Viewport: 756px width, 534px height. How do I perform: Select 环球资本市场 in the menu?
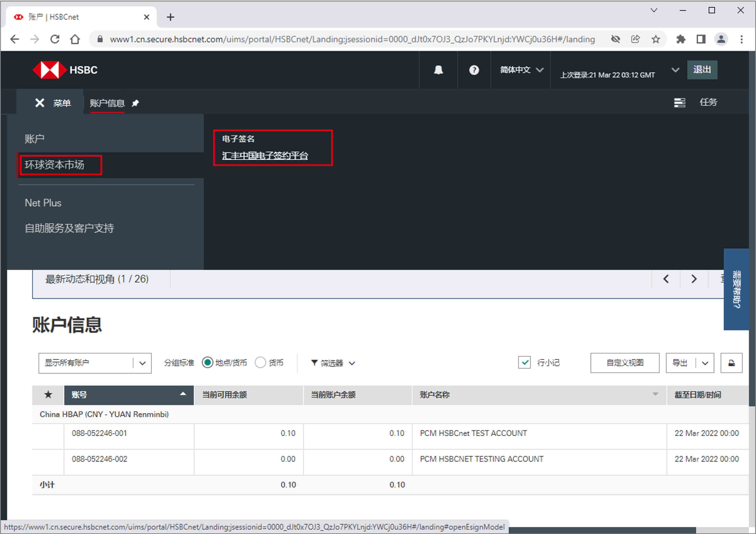tap(55, 165)
